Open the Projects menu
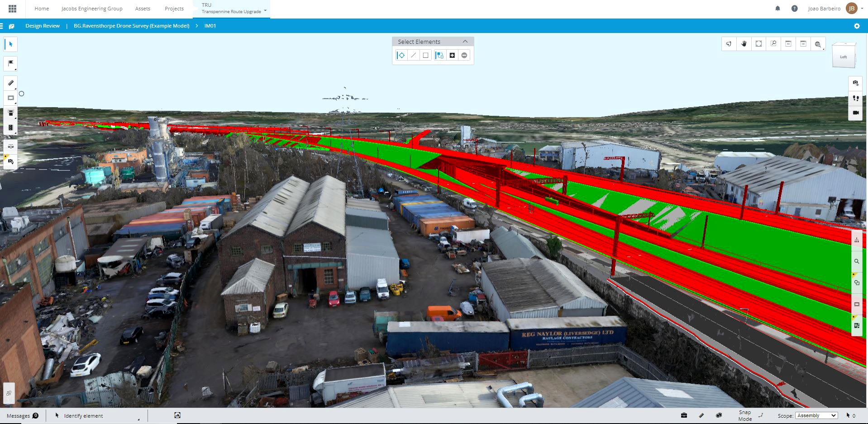Viewport: 868px width, 424px height. point(174,9)
